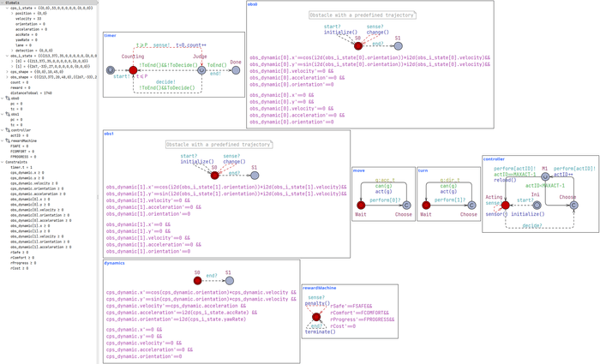Click the turn process title label
600x364 pixels.
coord(423,170)
